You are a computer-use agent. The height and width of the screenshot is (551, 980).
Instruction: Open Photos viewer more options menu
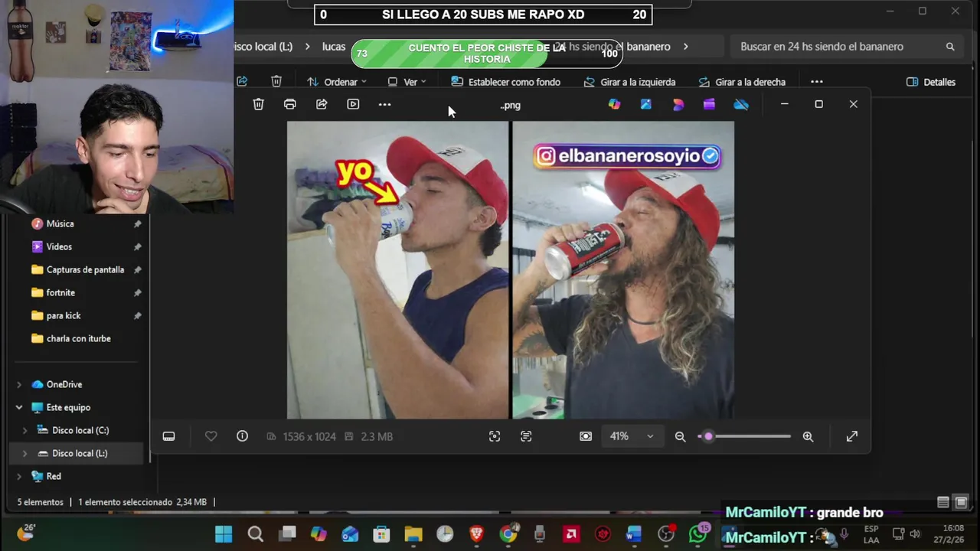tap(384, 104)
